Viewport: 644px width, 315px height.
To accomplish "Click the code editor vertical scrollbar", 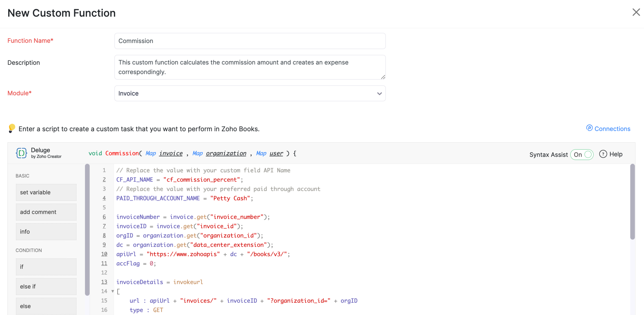I will pos(632,202).
